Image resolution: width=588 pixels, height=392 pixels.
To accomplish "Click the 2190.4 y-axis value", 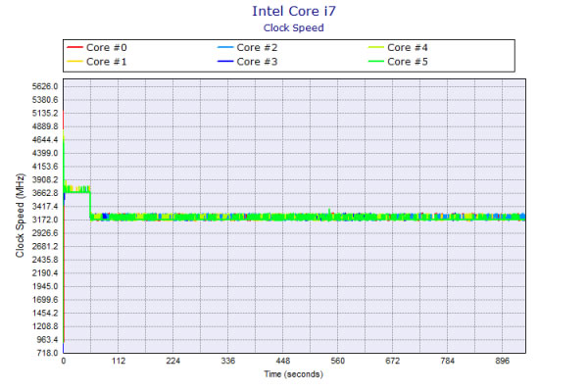I will 45,272.
